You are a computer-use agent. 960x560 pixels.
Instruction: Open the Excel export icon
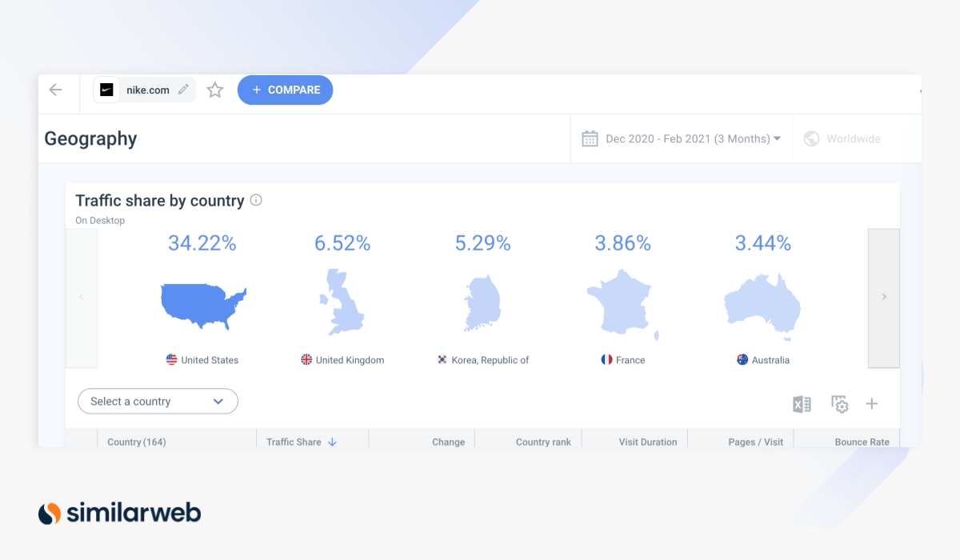[802, 404]
